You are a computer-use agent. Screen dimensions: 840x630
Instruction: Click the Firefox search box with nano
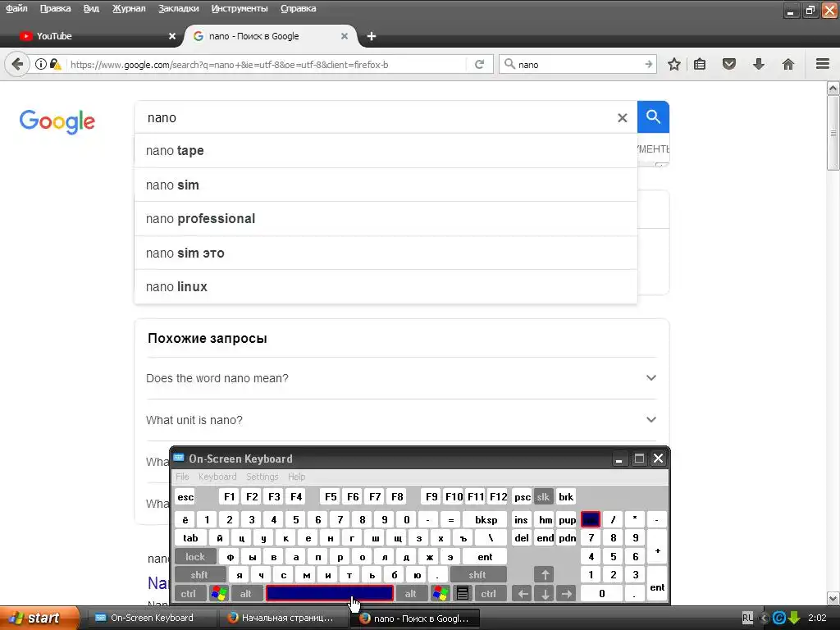click(x=578, y=64)
